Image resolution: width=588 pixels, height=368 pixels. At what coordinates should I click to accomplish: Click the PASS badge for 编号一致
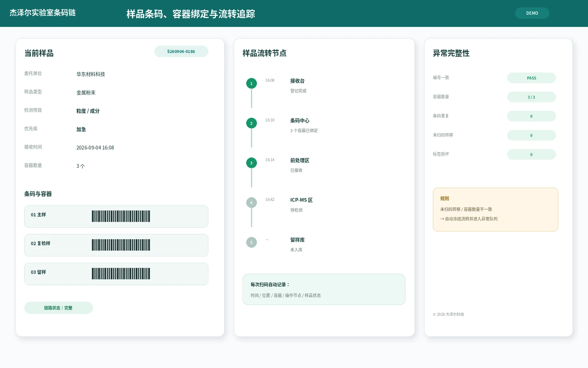[531, 78]
